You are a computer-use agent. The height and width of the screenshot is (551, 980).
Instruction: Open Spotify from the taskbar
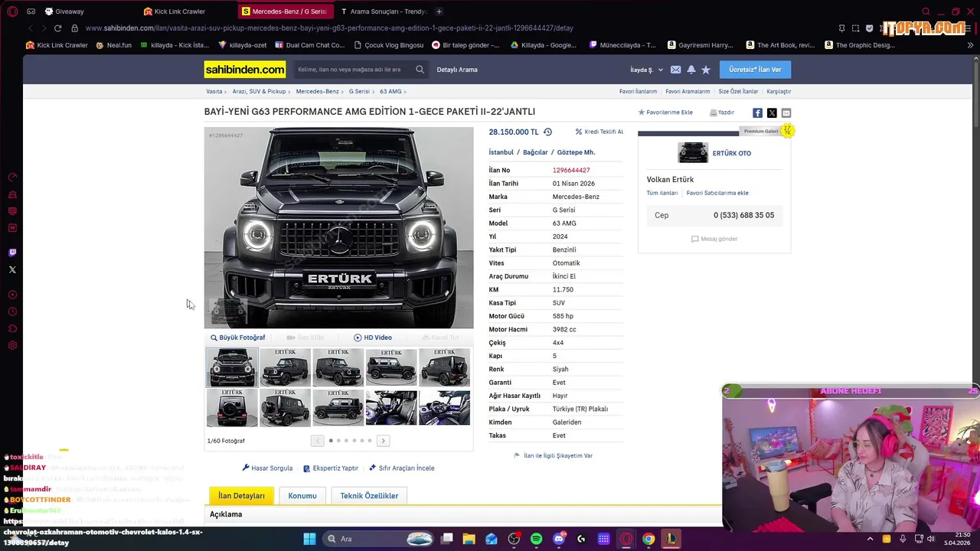point(536,539)
